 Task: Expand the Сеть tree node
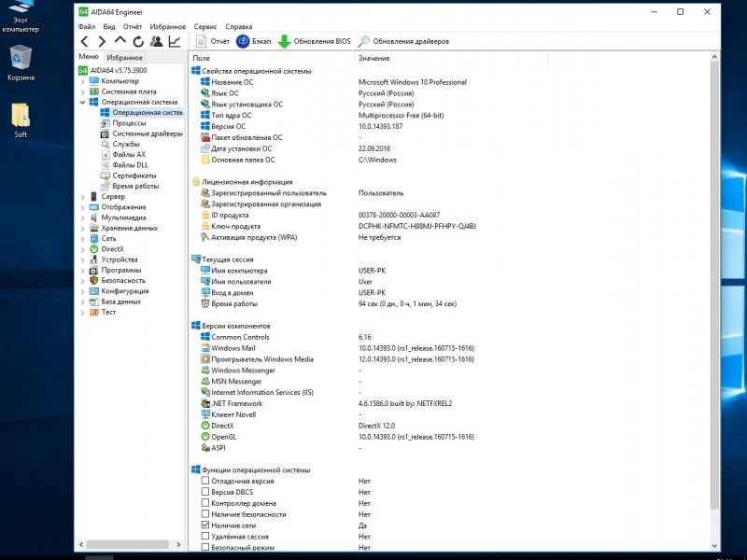82,239
